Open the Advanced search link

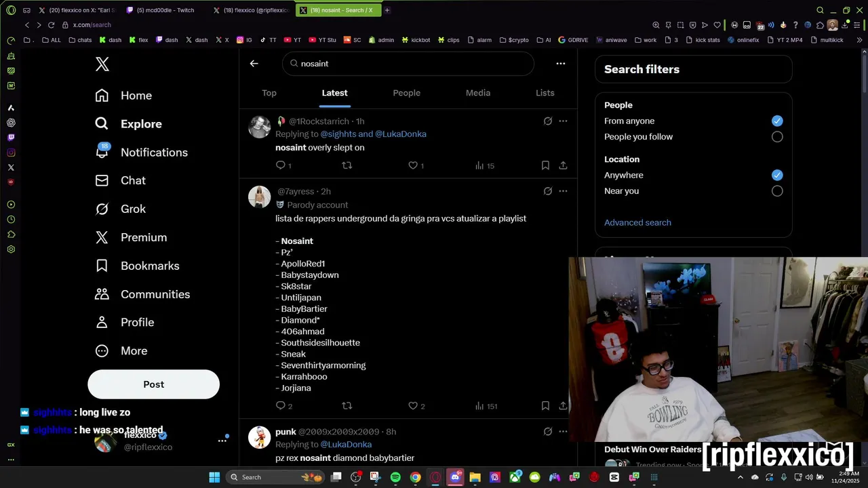click(637, 222)
